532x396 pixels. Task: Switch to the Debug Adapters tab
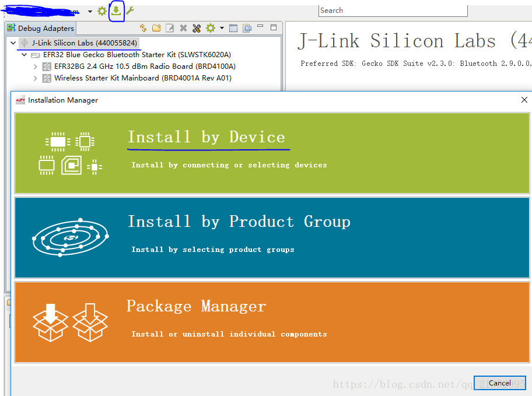(41, 28)
